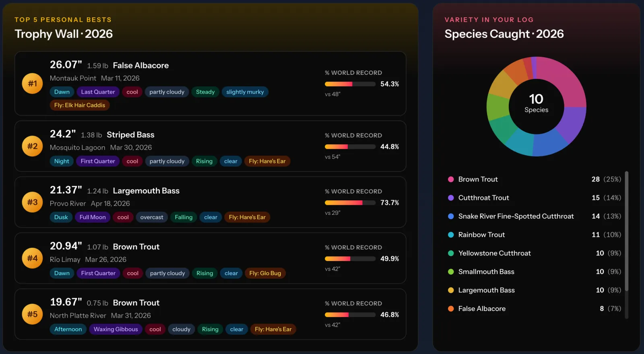Click the 'Fly: Glo Bug' tag
This screenshot has width=644, height=354.
[x=265, y=273]
